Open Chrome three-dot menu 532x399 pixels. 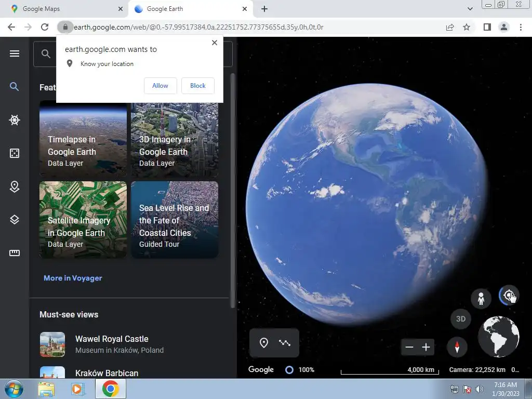click(521, 27)
